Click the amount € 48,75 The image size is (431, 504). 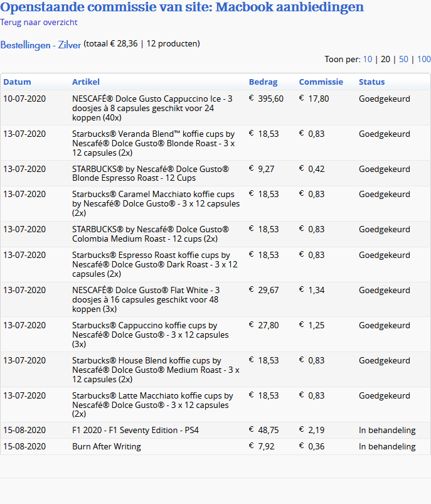pos(264,430)
